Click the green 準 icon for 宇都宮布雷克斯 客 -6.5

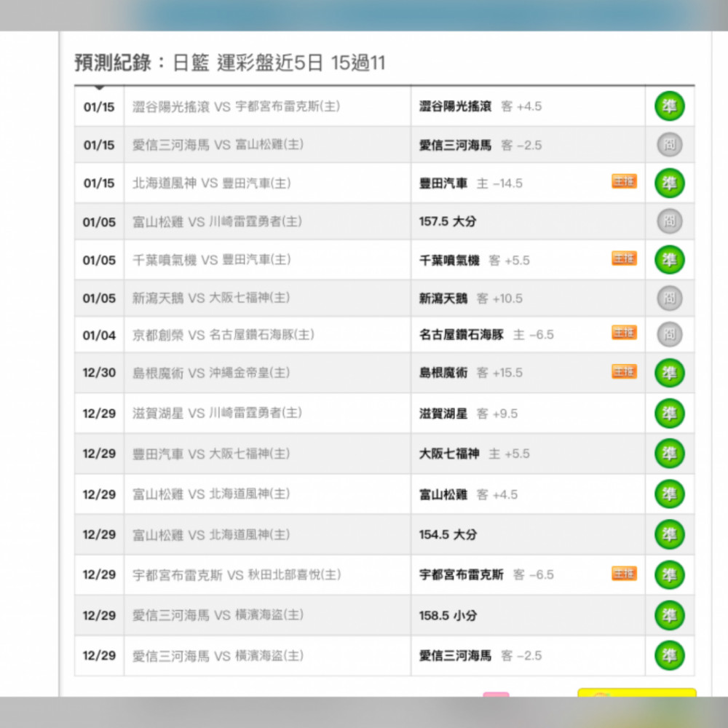click(x=670, y=575)
